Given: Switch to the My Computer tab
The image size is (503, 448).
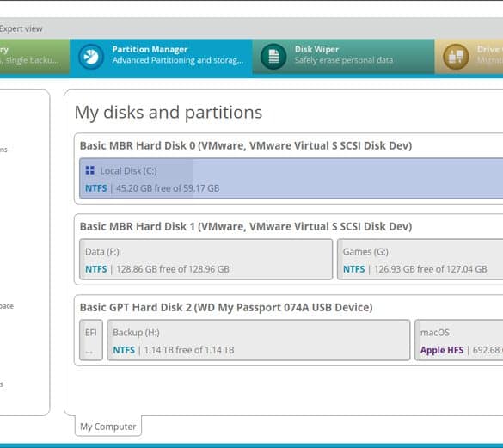Looking at the screenshot, I should click(108, 427).
